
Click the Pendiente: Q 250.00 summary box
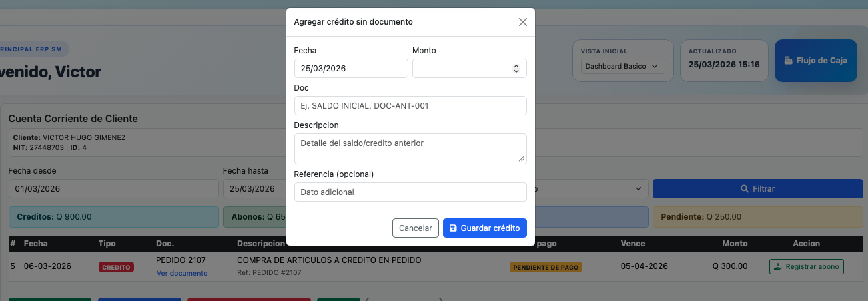pos(758,216)
